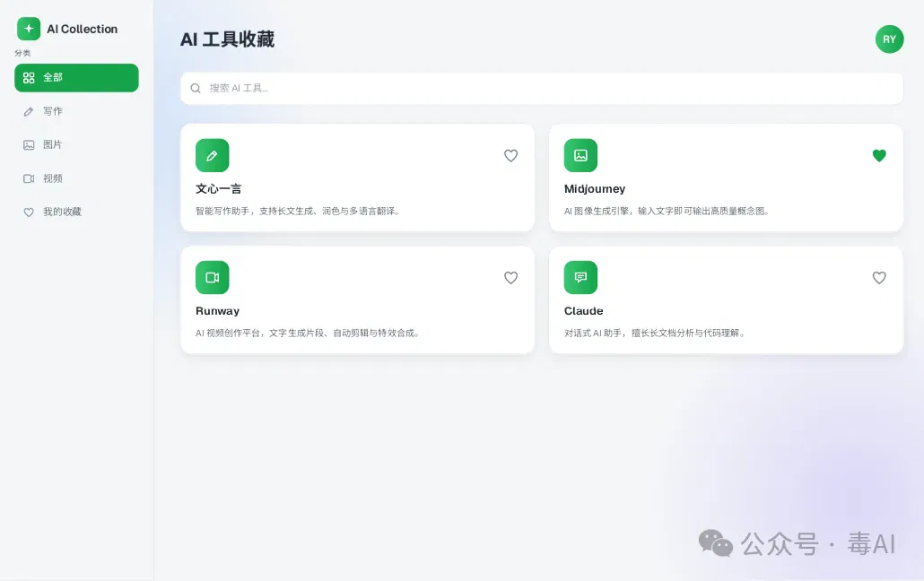Click the chat bubble icon on Claude card
Image resolution: width=924 pixels, height=581 pixels.
coord(580,278)
